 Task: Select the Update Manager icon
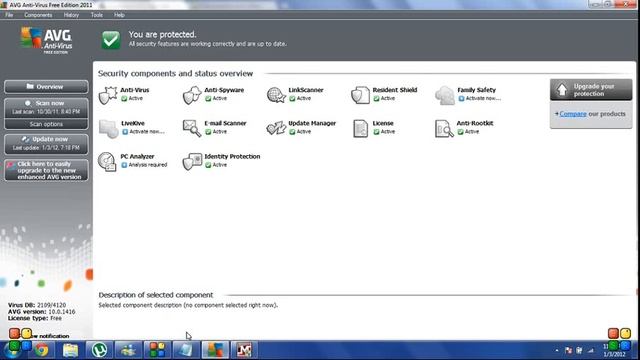(276, 128)
